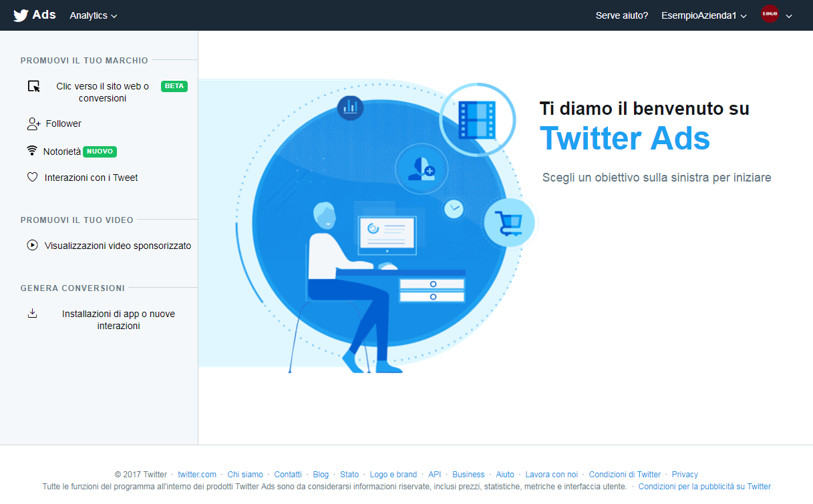Click the add-user icon in illustration
The width and height of the screenshot is (813, 504).
tap(422, 170)
